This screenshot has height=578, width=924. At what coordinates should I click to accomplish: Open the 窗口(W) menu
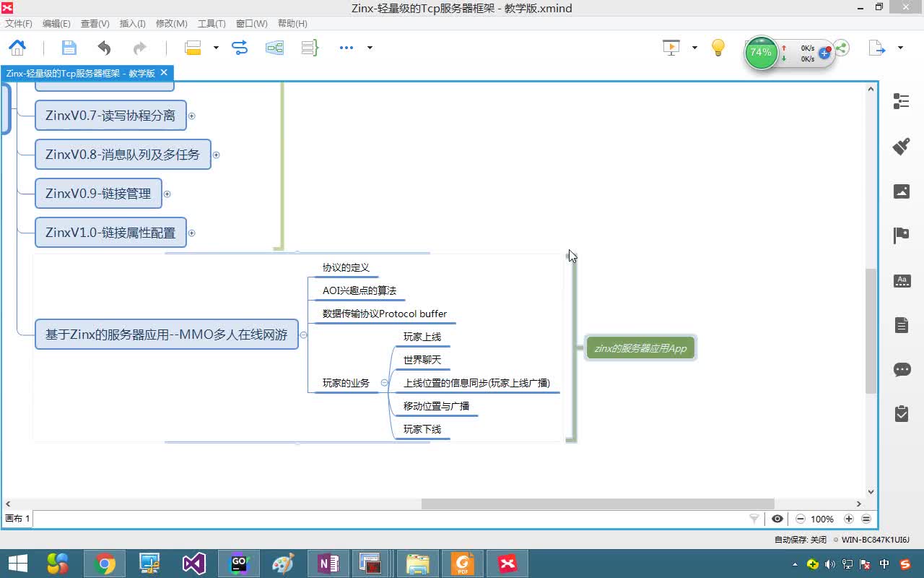point(251,23)
